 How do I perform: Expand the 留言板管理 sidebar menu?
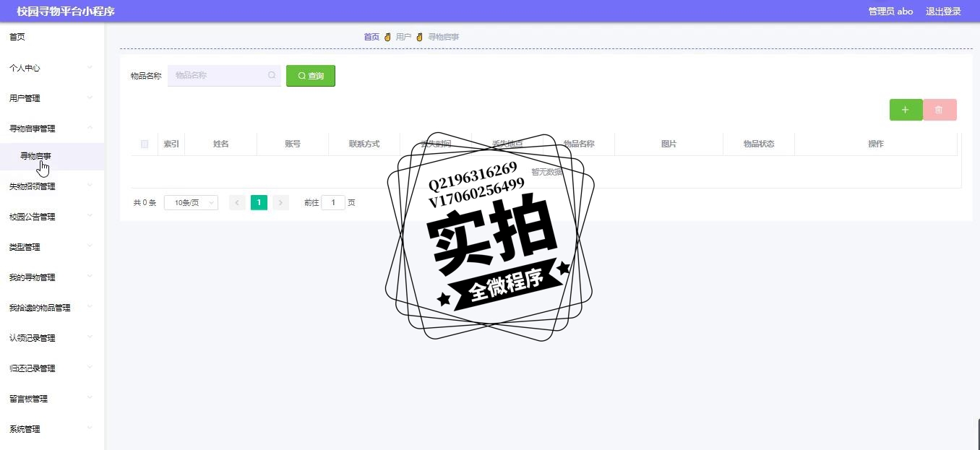[x=52, y=399]
